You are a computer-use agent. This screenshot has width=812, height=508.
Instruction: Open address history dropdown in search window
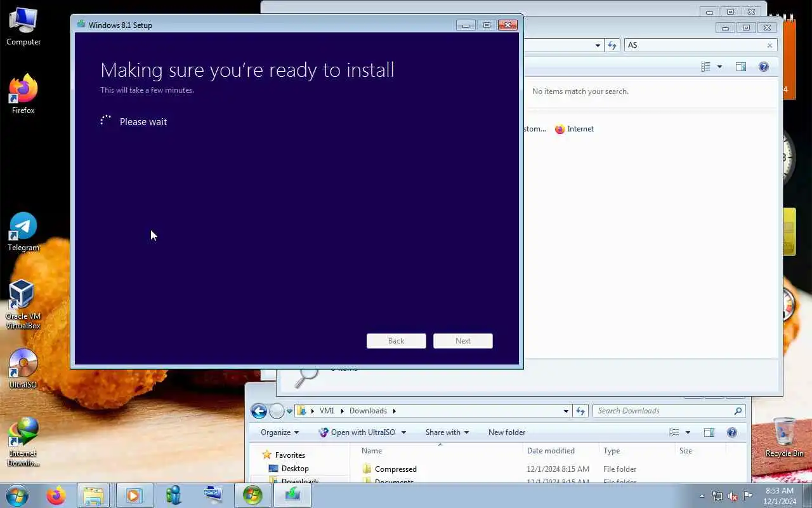598,45
